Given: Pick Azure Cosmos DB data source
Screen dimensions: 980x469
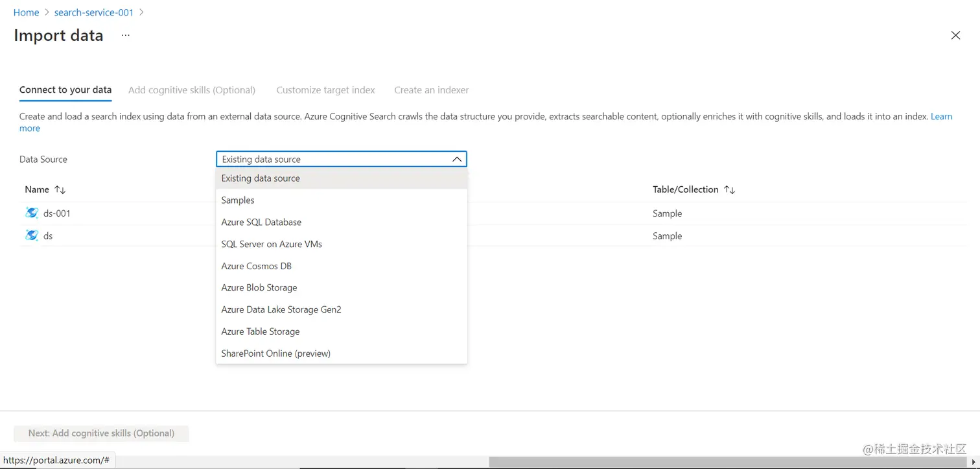Looking at the screenshot, I should pyautogui.click(x=342, y=266).
